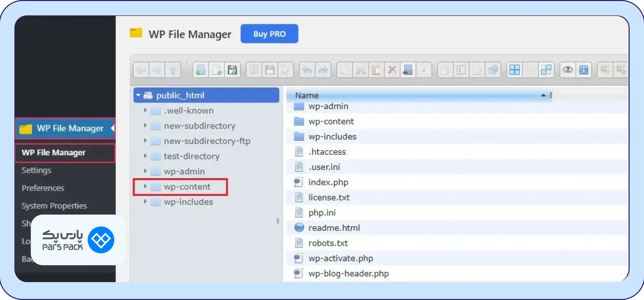
Task: Click the blue Get info icon
Action: coord(584,70)
